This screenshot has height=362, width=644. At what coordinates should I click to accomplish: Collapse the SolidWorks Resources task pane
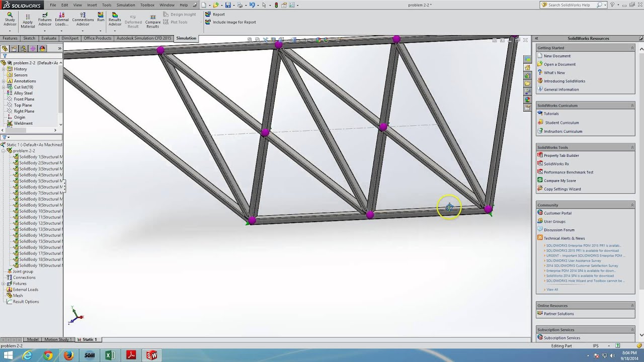coord(536,38)
